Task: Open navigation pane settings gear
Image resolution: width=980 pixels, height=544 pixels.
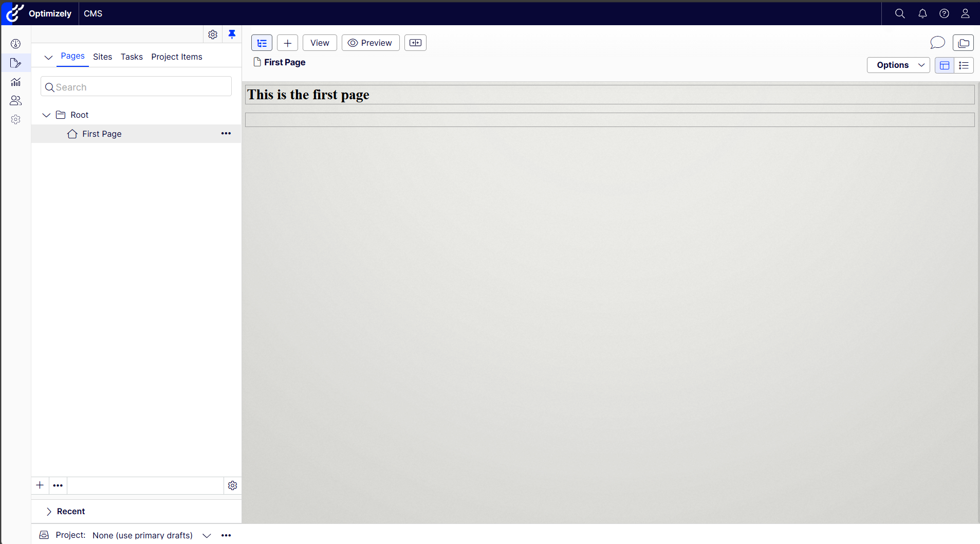Action: 213,34
